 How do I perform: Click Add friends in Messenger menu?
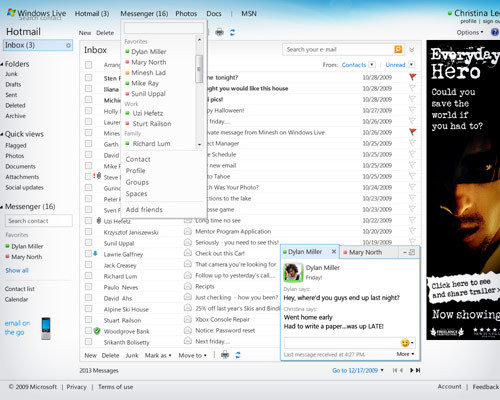tap(144, 210)
